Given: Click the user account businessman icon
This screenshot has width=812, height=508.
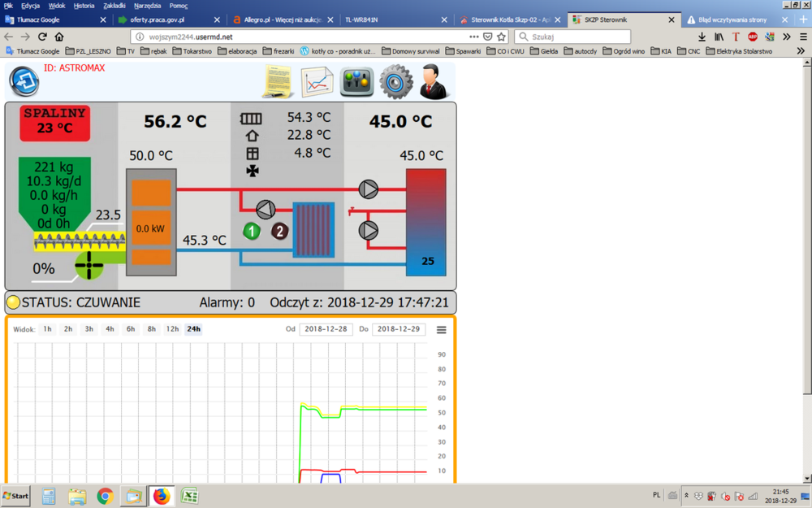Looking at the screenshot, I should (x=437, y=81).
